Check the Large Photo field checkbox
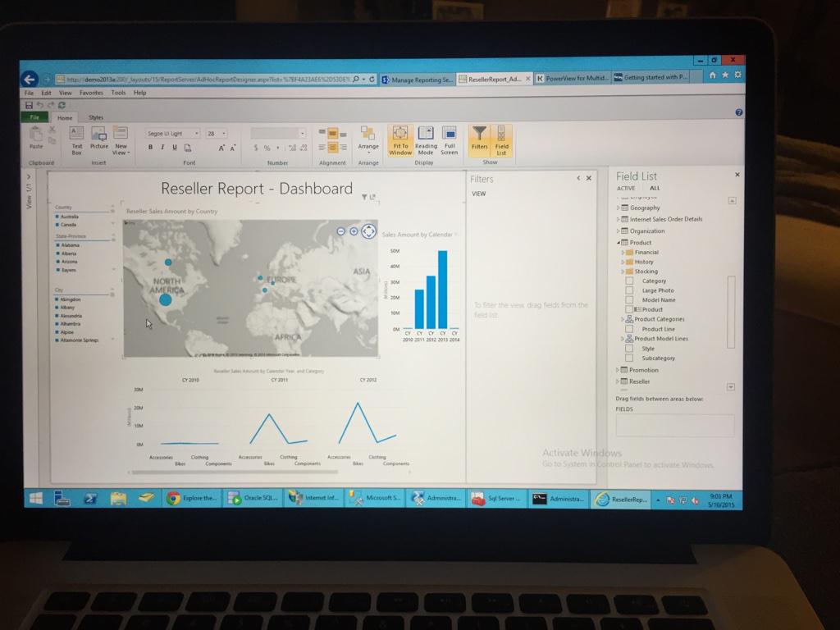840x630 pixels. (629, 290)
